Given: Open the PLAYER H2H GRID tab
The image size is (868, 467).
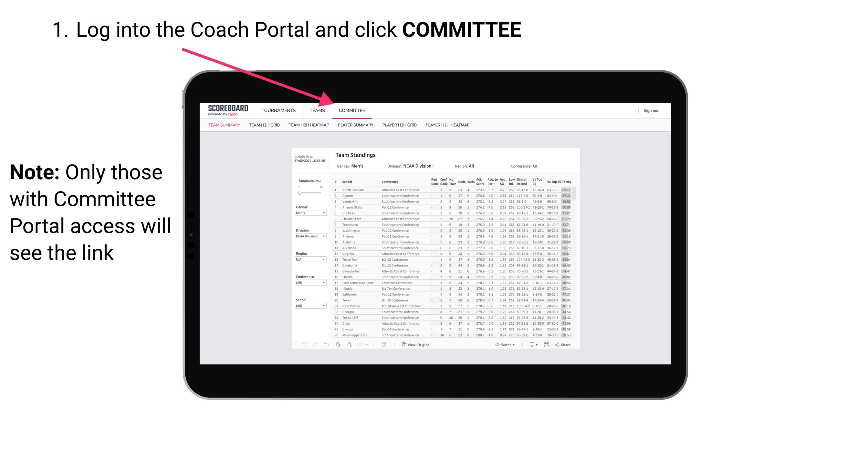Looking at the screenshot, I should pyautogui.click(x=399, y=126).
